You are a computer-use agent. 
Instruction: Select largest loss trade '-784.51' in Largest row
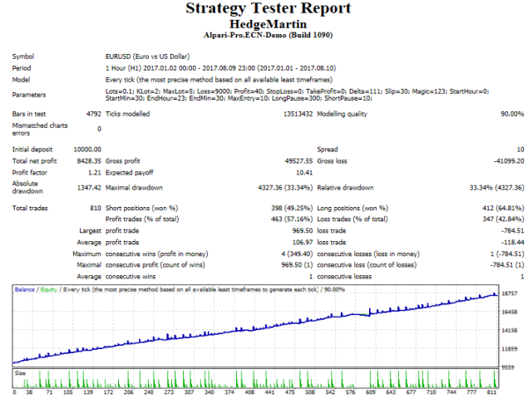point(512,231)
